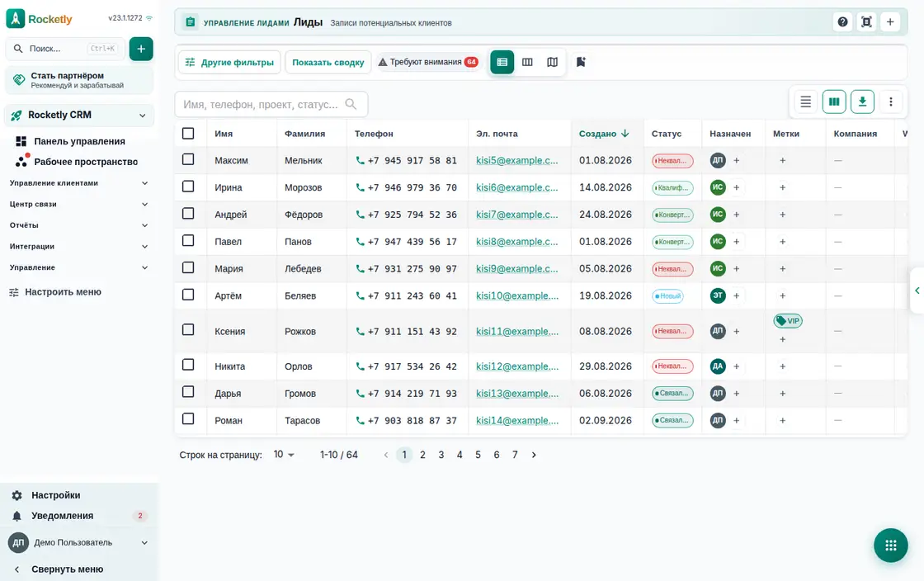Open the floating apps grid button

pos(890,546)
